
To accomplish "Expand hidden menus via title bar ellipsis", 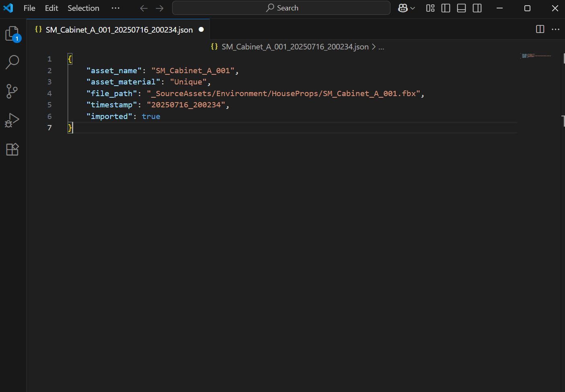I will click(x=115, y=8).
